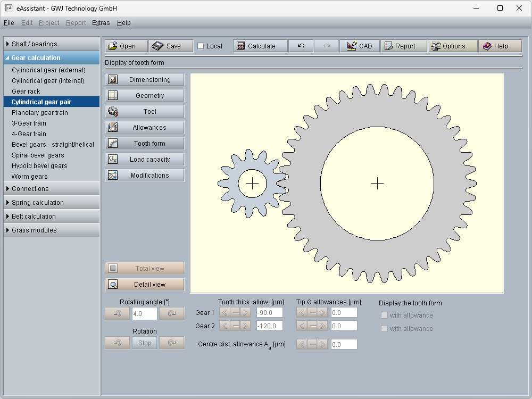Open the Help book button

coord(500,46)
